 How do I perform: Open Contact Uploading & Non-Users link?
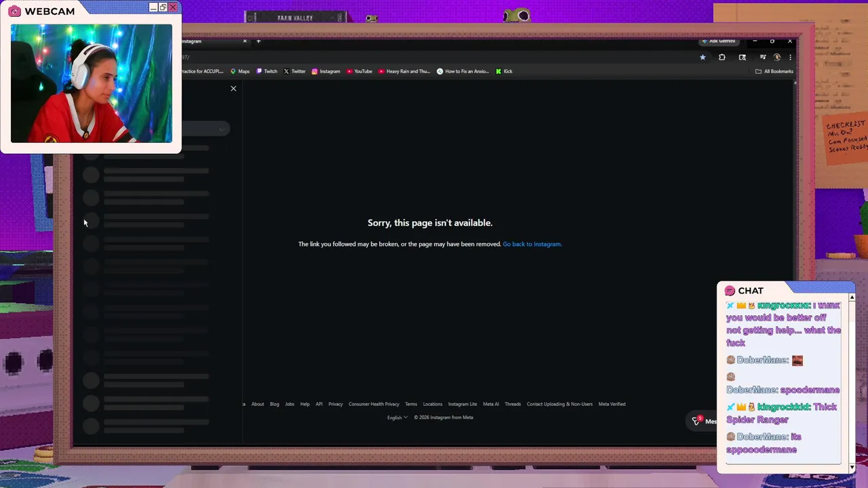pos(559,404)
